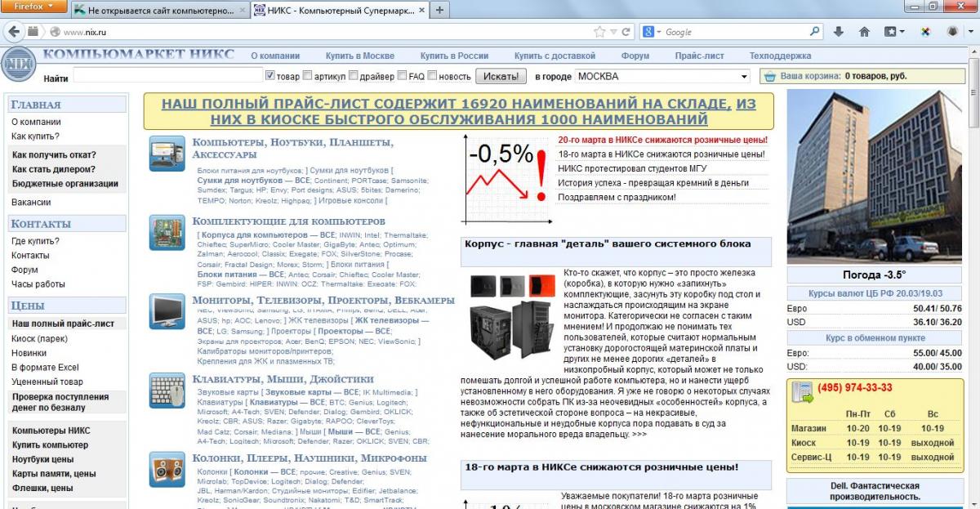Image resolution: width=980 pixels, height=509 pixels.
Task: Open the 'Купить в России' menu item
Action: pyautogui.click(x=454, y=56)
